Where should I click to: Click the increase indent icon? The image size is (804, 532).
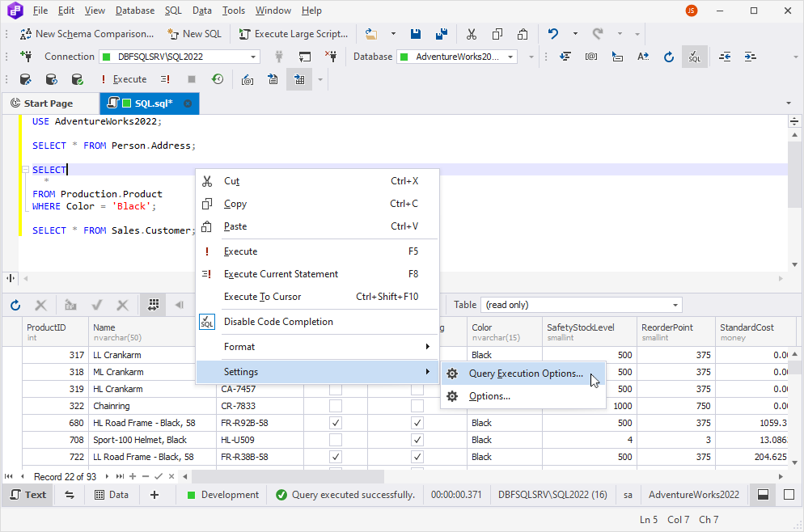[x=750, y=57]
